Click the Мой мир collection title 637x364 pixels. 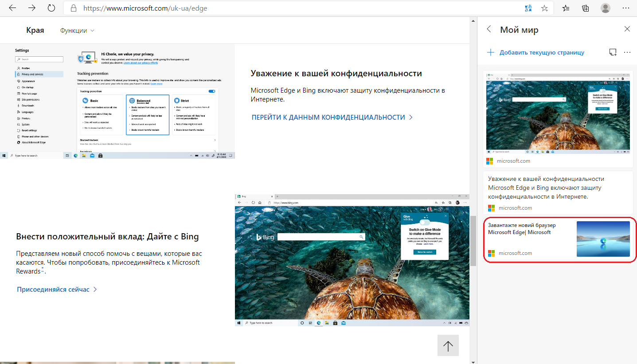click(x=519, y=30)
